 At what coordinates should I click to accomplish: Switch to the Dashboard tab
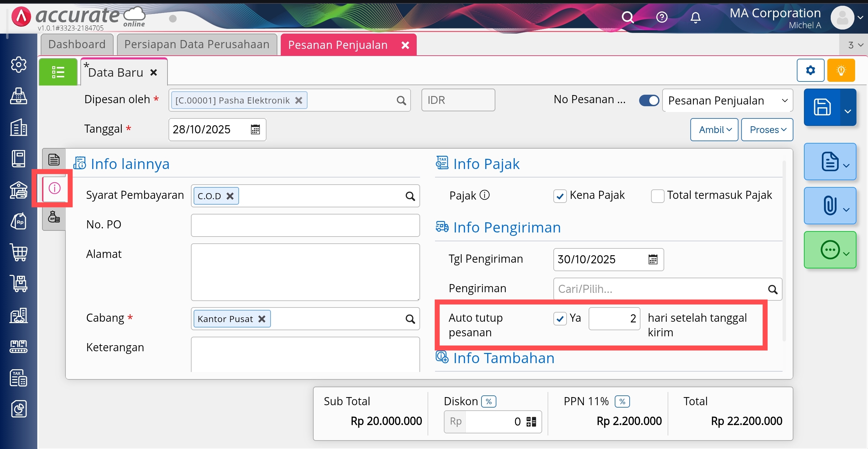pyautogui.click(x=77, y=44)
